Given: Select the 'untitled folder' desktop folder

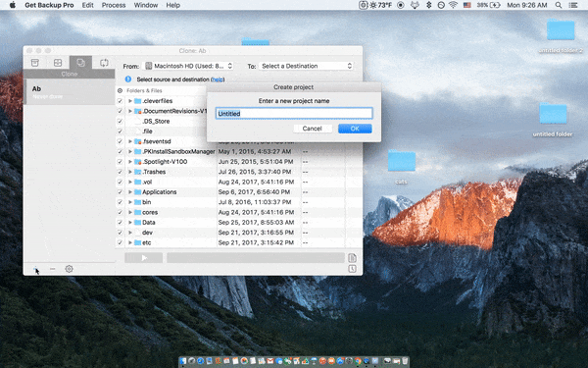Looking at the screenshot, I should coord(553,114).
